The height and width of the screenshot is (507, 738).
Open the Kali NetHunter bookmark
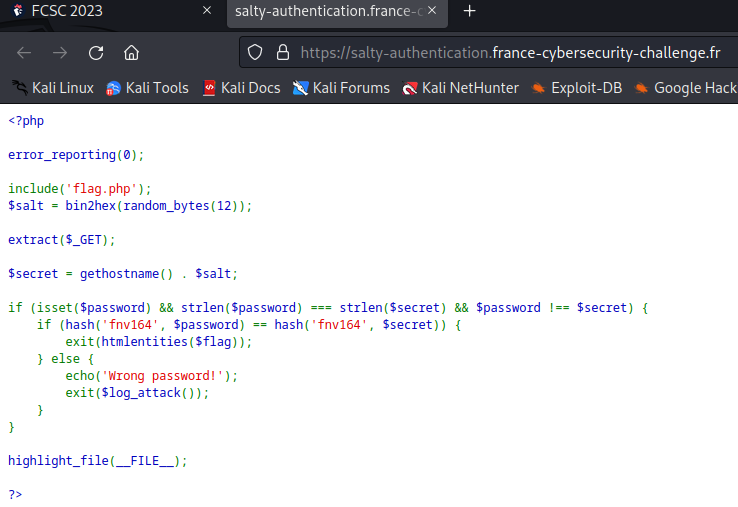tap(460, 88)
